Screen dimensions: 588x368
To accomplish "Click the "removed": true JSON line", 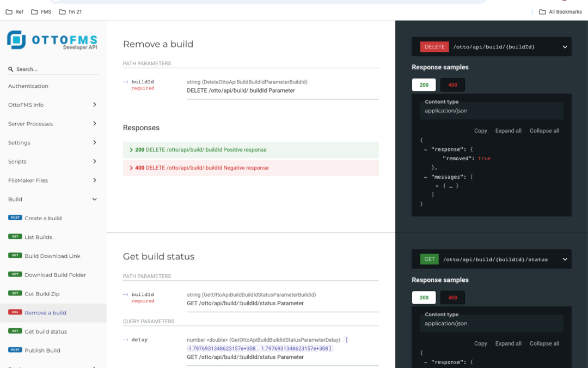I will (467, 159).
